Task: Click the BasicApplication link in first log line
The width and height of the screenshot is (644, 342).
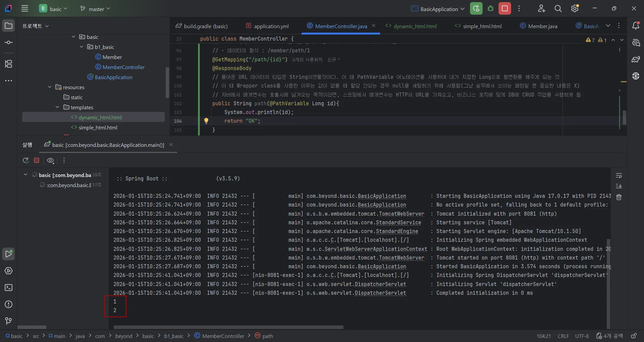Action: coord(382,196)
